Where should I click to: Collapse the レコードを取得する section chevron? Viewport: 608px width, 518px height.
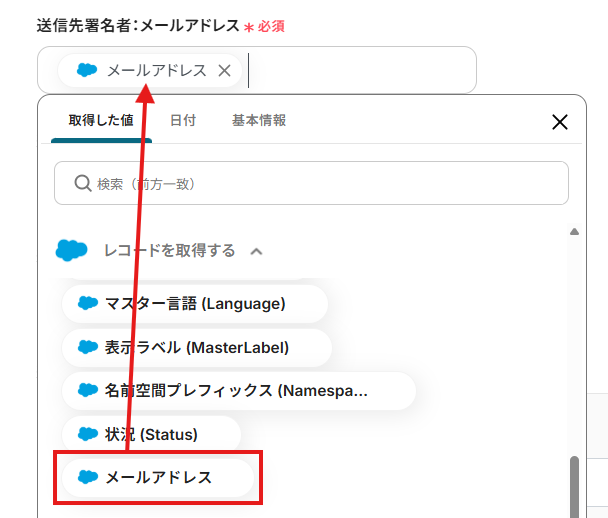tap(257, 251)
